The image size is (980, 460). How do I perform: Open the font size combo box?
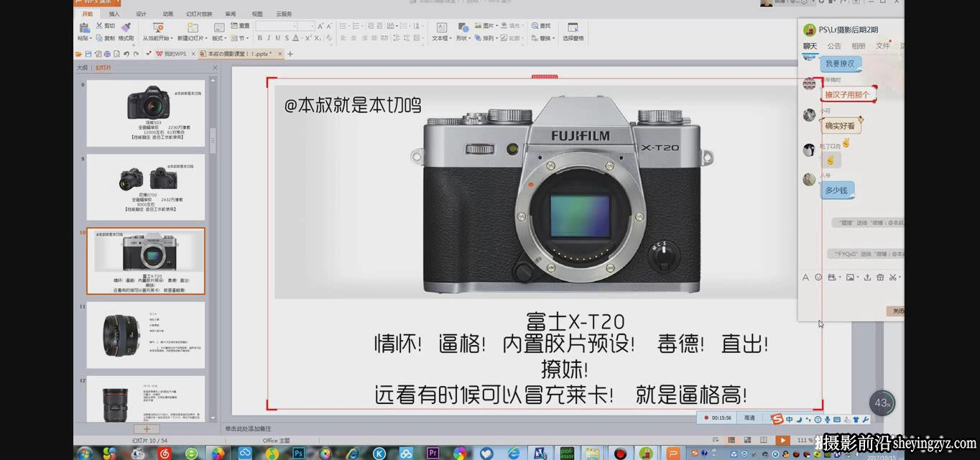click(x=306, y=26)
